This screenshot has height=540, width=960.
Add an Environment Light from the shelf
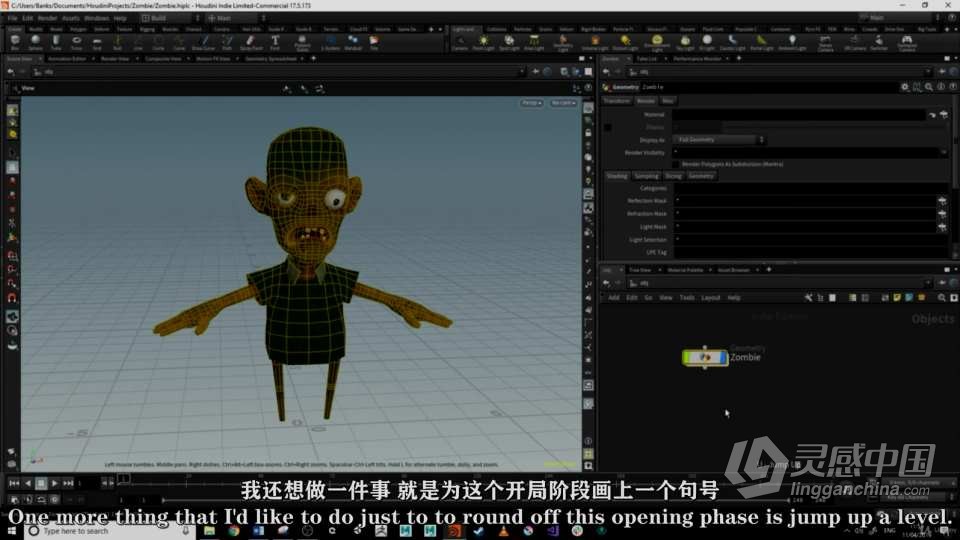656,42
